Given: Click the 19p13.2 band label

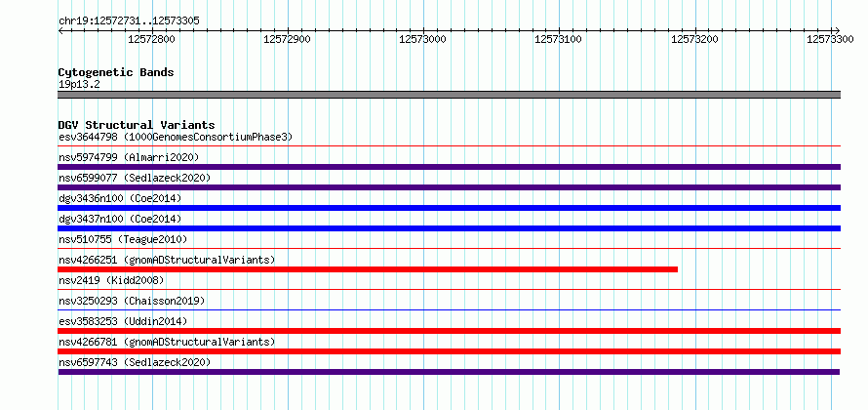Looking at the screenshot, I should (79, 85).
